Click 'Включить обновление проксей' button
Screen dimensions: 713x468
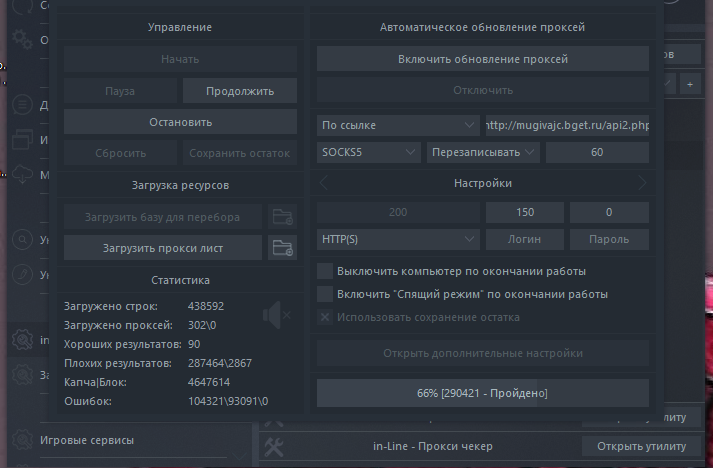click(483, 59)
